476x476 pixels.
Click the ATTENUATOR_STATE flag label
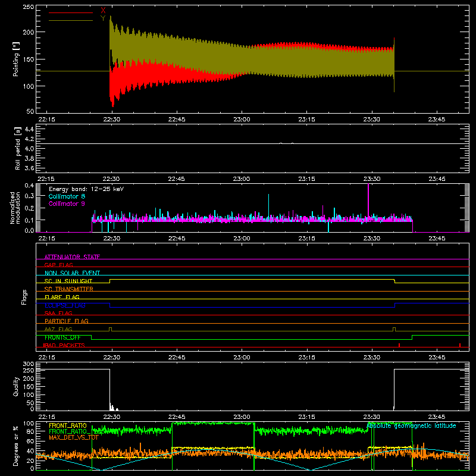[72, 257]
